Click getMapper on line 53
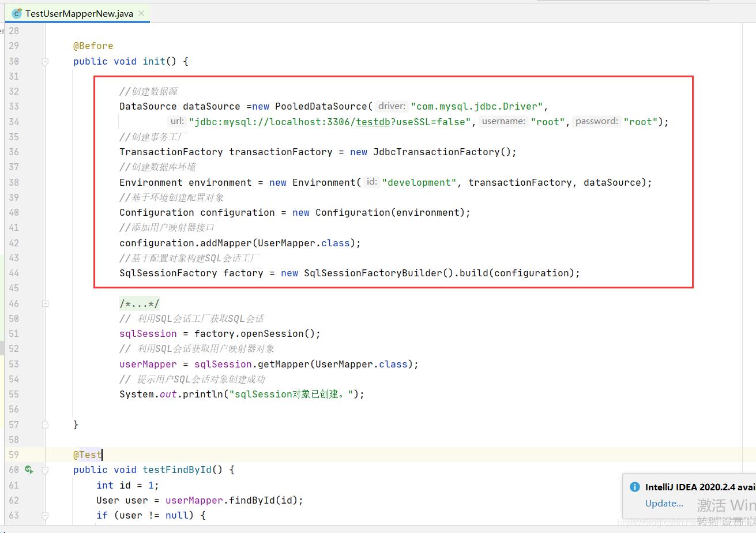The width and height of the screenshot is (756, 533). point(283,364)
